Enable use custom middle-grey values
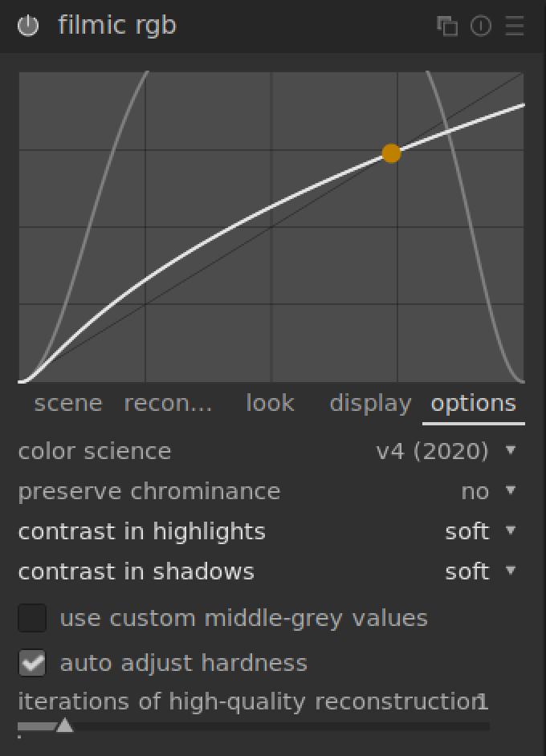The height and width of the screenshot is (756, 546). coord(33,619)
